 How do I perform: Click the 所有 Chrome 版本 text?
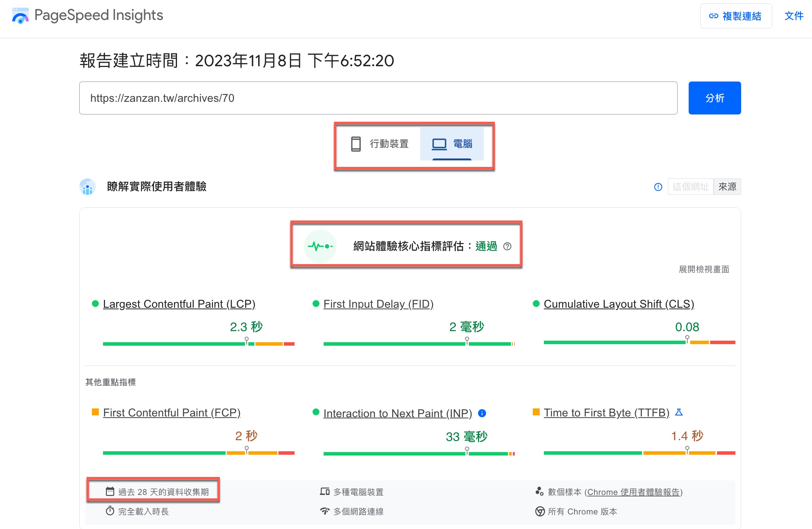(x=582, y=511)
